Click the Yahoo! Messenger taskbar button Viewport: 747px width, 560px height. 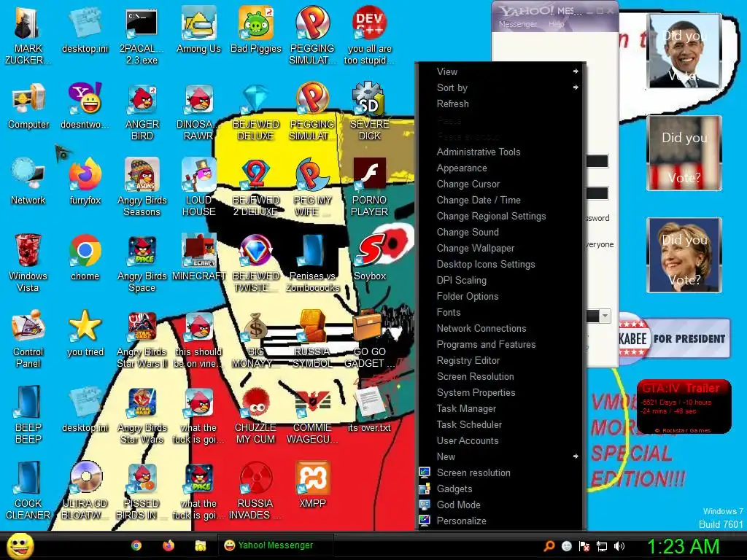[275, 545]
